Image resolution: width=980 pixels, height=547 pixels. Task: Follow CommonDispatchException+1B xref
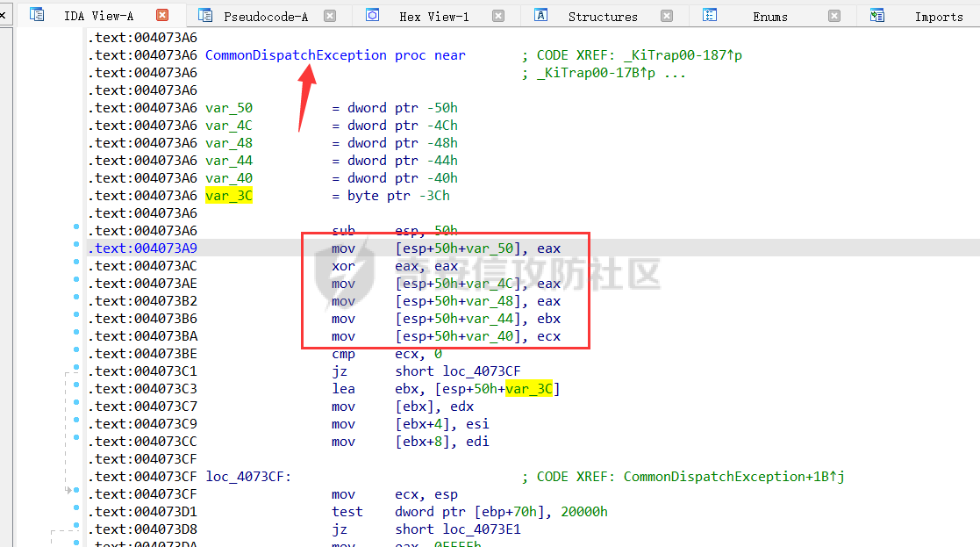tap(733, 477)
